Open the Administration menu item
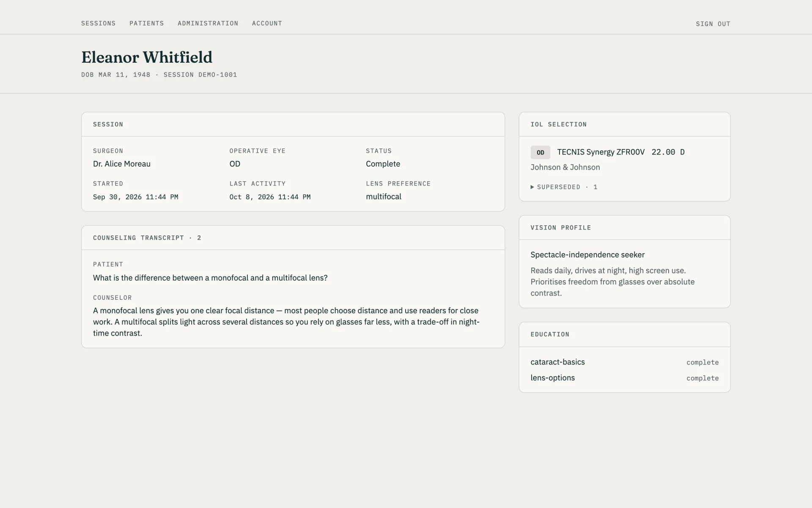812x508 pixels. click(x=208, y=23)
